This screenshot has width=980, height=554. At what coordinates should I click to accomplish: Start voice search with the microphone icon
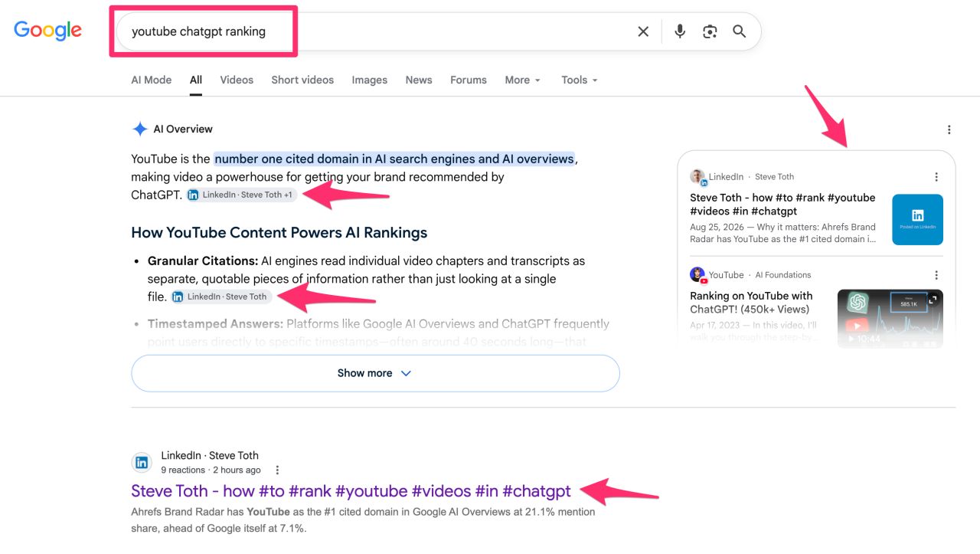tap(679, 31)
